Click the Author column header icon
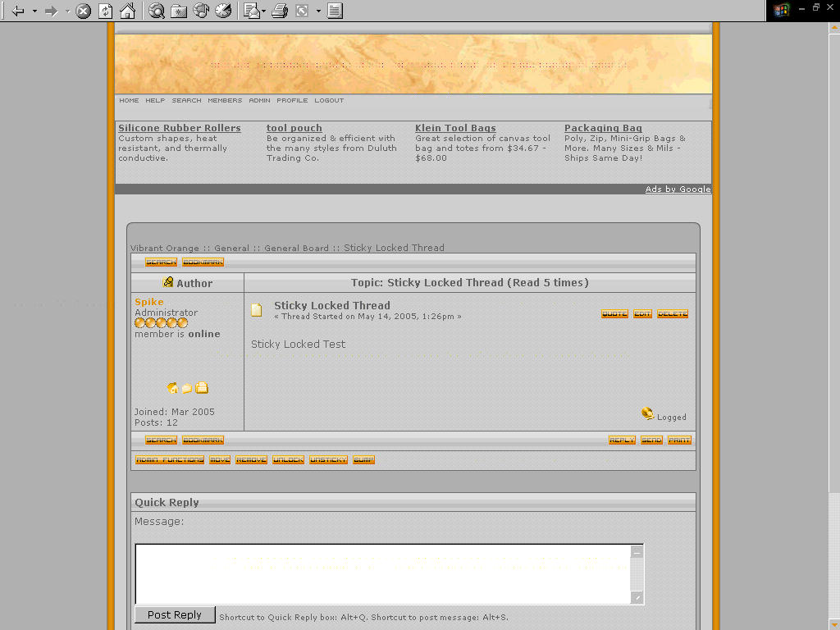Image resolution: width=840 pixels, height=630 pixels. pyautogui.click(x=168, y=282)
